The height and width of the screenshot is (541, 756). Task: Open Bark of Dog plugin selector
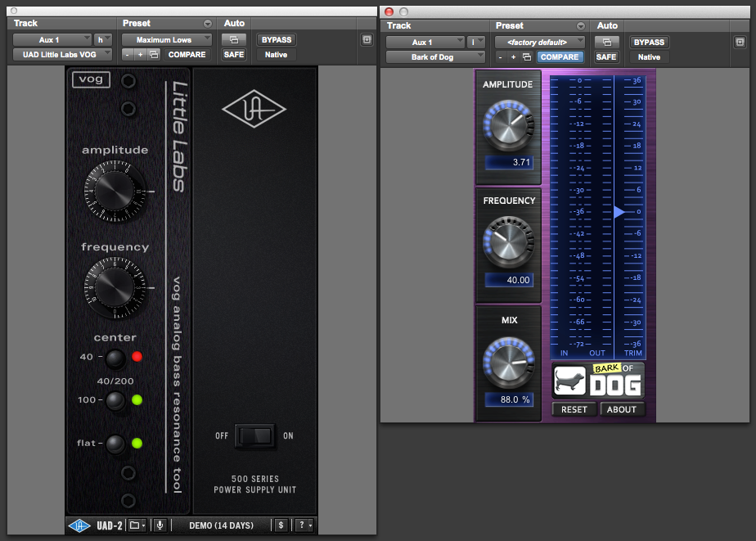click(x=436, y=57)
